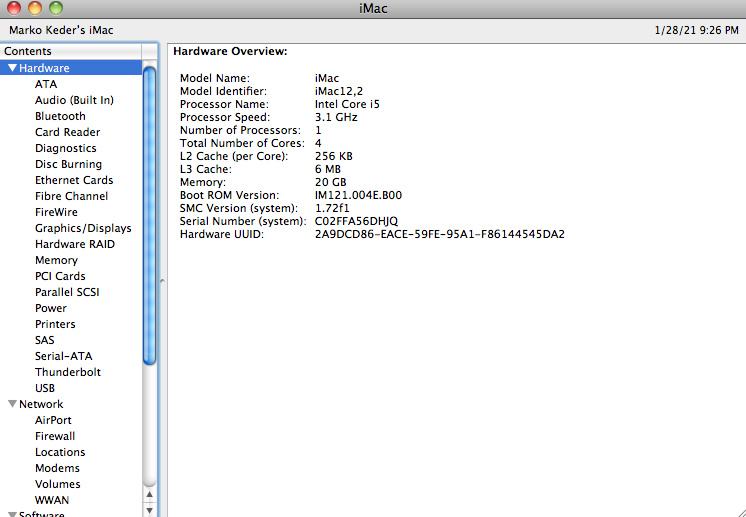
Task: Select ATA in the Hardware list
Action: pyautogui.click(x=46, y=84)
